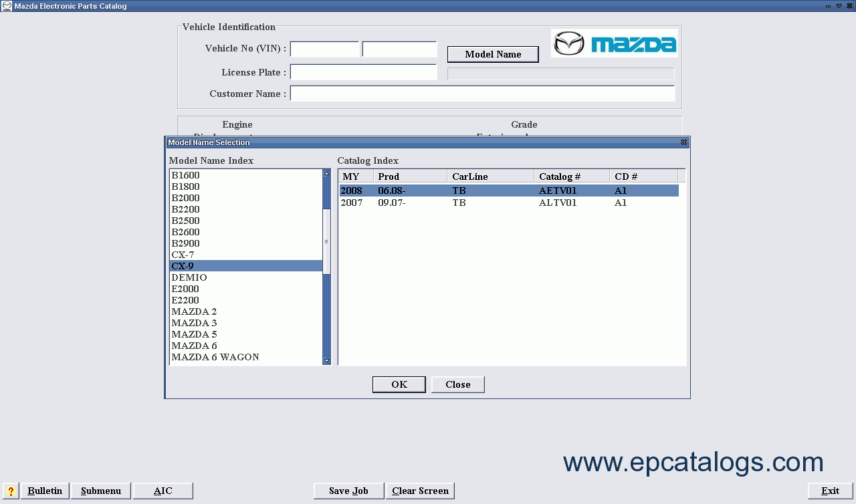Select B2200 in Model Name Index
This screenshot has height=504, width=856.
246,209
